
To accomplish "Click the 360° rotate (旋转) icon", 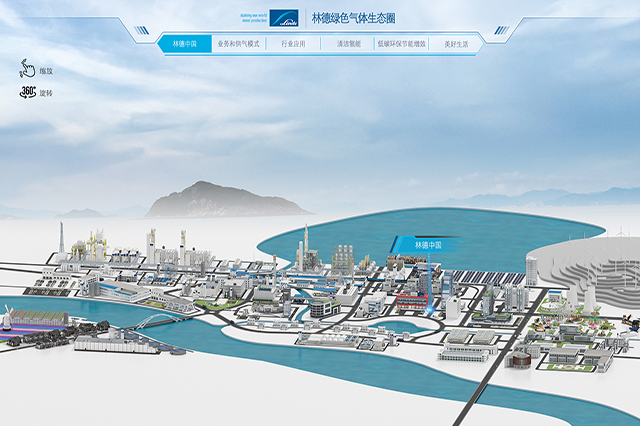I will point(28,92).
